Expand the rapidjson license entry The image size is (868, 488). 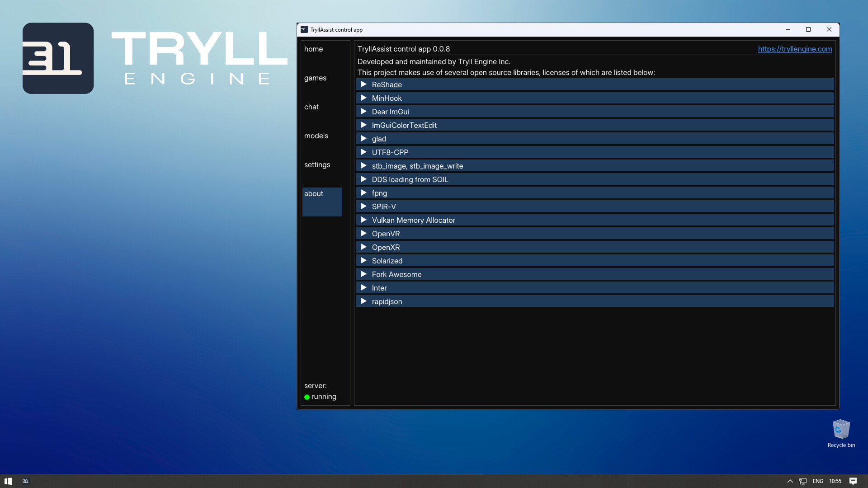(x=364, y=301)
